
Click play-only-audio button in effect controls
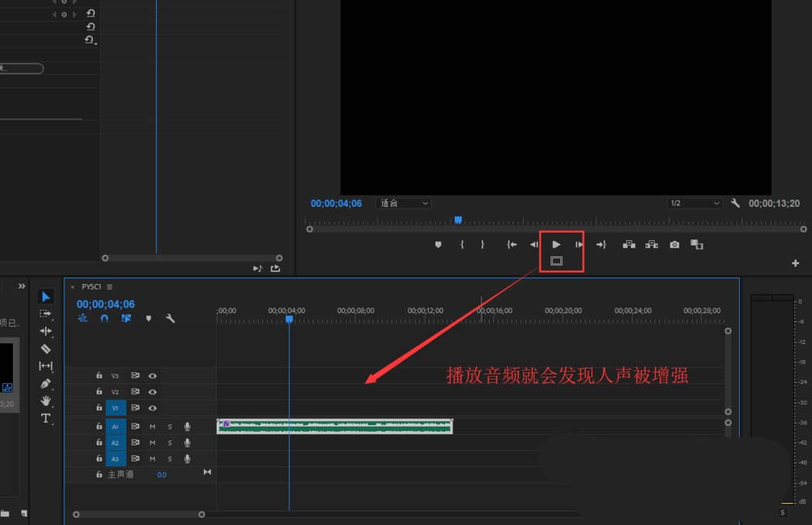(257, 269)
